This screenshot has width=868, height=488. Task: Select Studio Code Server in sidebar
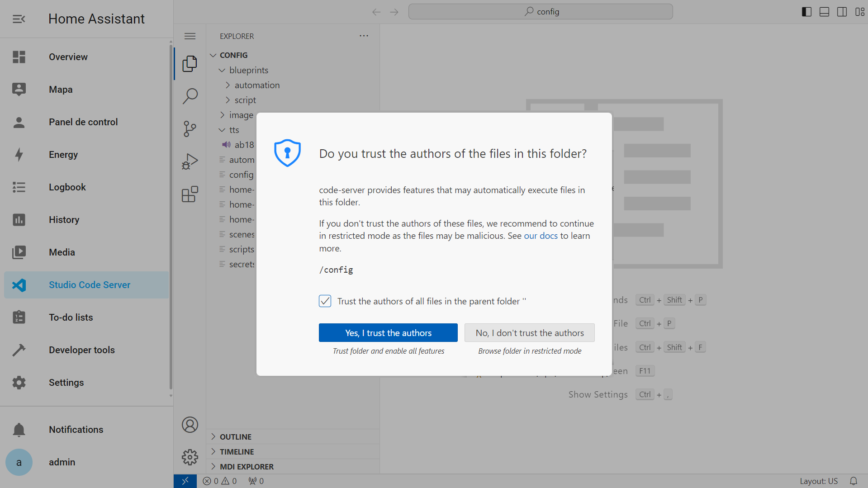(x=86, y=285)
